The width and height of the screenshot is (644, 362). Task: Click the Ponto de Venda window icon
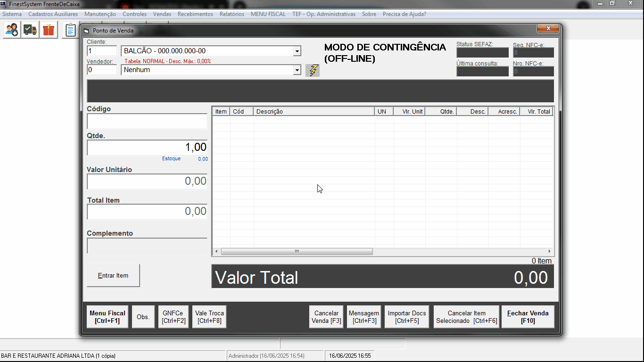[86, 31]
